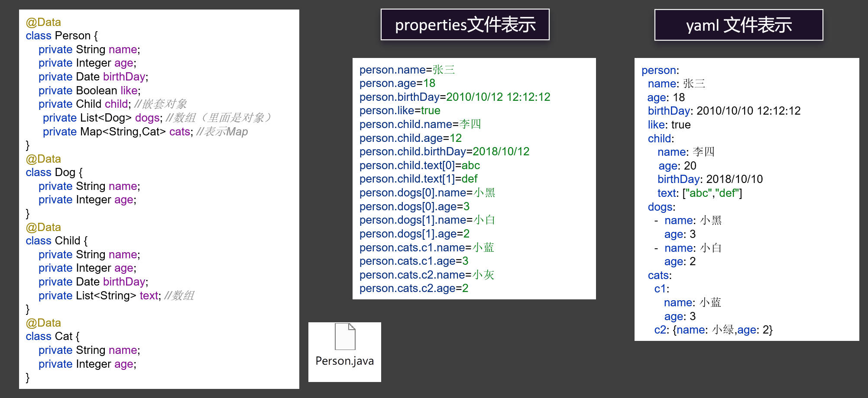Click the "person.dogs[1].name" properties line
868x398 pixels.
(x=427, y=220)
